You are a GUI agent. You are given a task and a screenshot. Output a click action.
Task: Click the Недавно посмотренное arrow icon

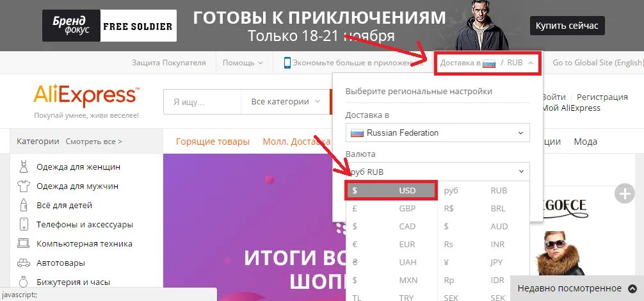pos(632,289)
